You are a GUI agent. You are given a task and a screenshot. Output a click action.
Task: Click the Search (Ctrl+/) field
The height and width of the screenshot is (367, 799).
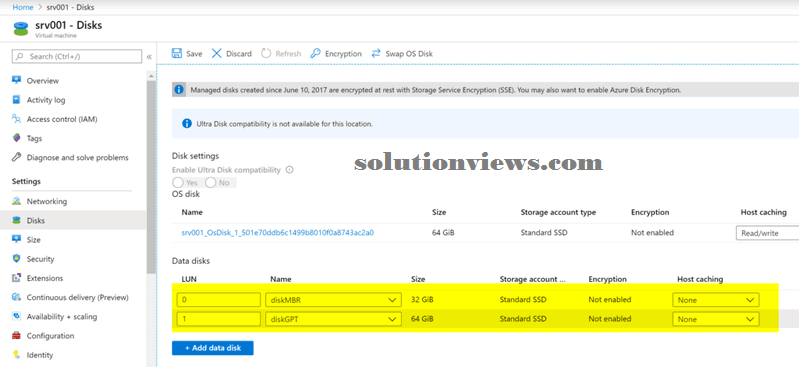(x=77, y=57)
